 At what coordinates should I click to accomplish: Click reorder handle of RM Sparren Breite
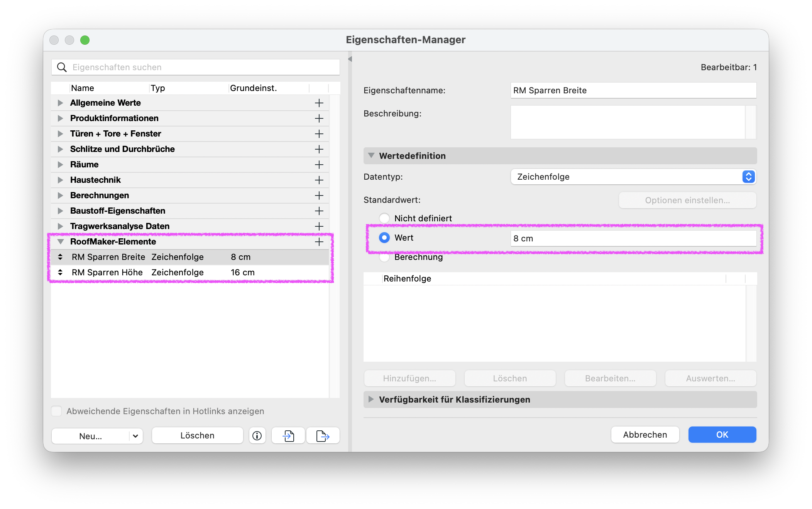60,257
